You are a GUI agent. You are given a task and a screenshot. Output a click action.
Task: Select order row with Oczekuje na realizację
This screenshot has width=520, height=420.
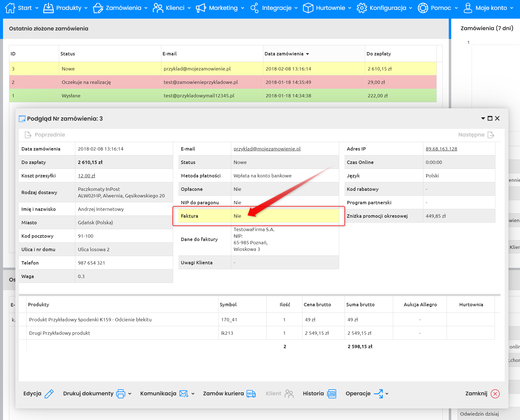[223, 82]
